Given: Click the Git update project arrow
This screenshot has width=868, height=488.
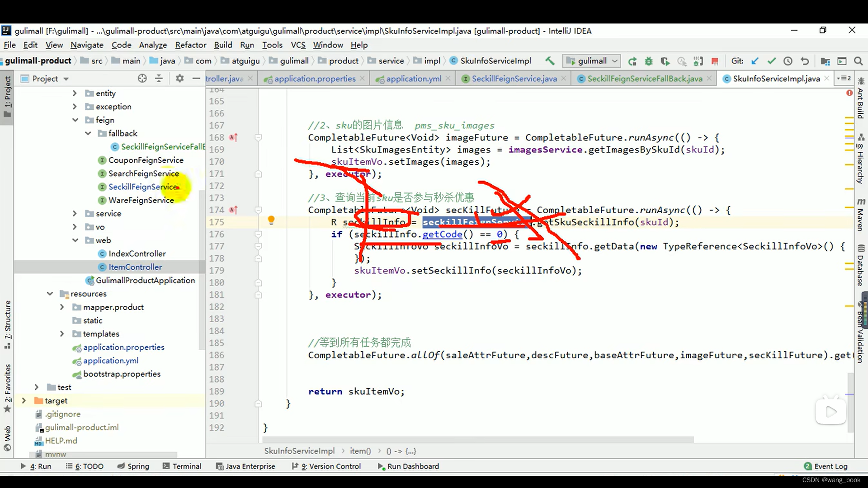Looking at the screenshot, I should pyautogui.click(x=755, y=61).
